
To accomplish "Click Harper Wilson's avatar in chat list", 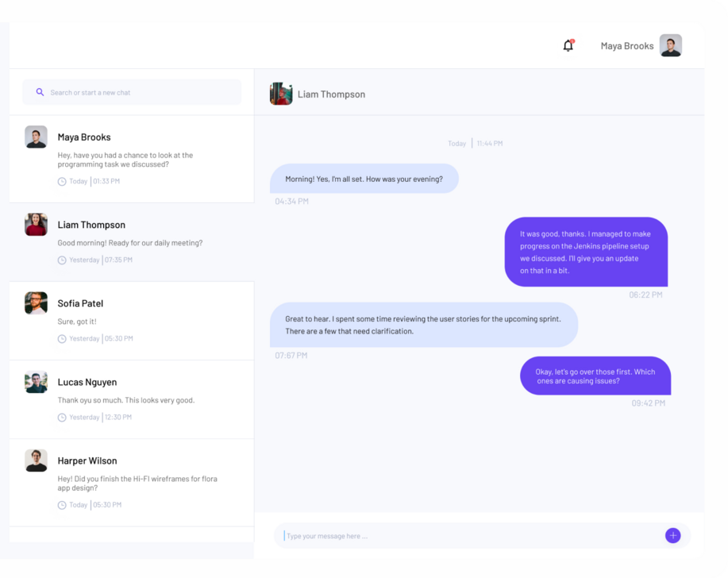I will pyautogui.click(x=36, y=460).
